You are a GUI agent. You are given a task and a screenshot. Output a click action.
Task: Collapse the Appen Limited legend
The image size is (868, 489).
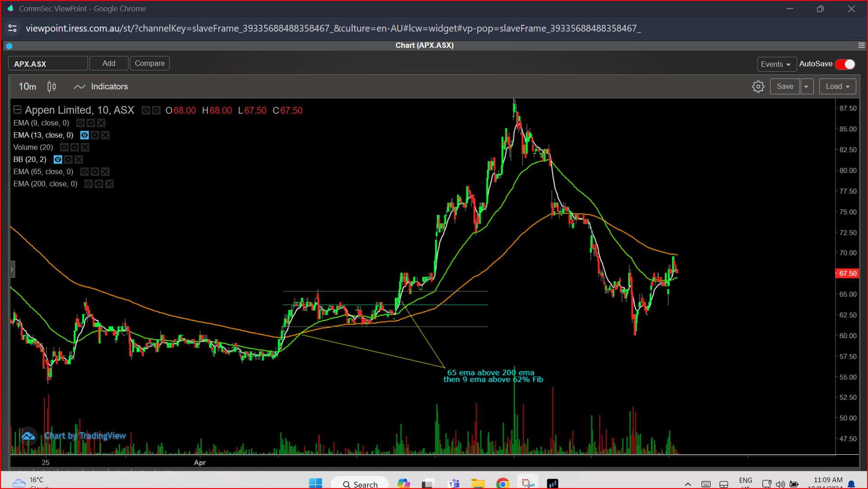tap(17, 110)
